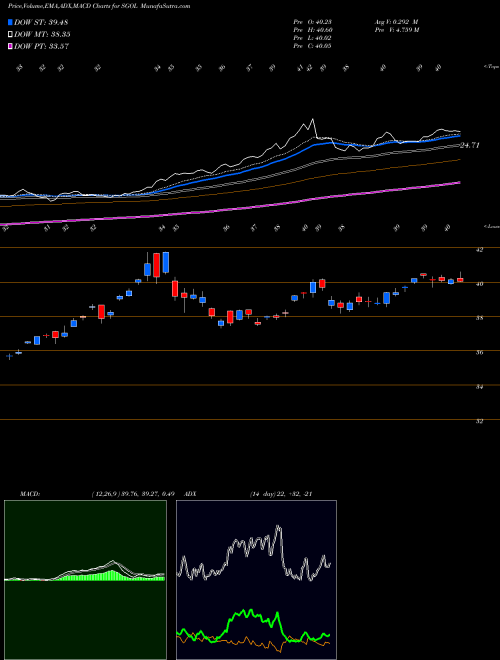Click the 34 price axis label
The height and width of the screenshot is (660, 500).
coord(479,387)
